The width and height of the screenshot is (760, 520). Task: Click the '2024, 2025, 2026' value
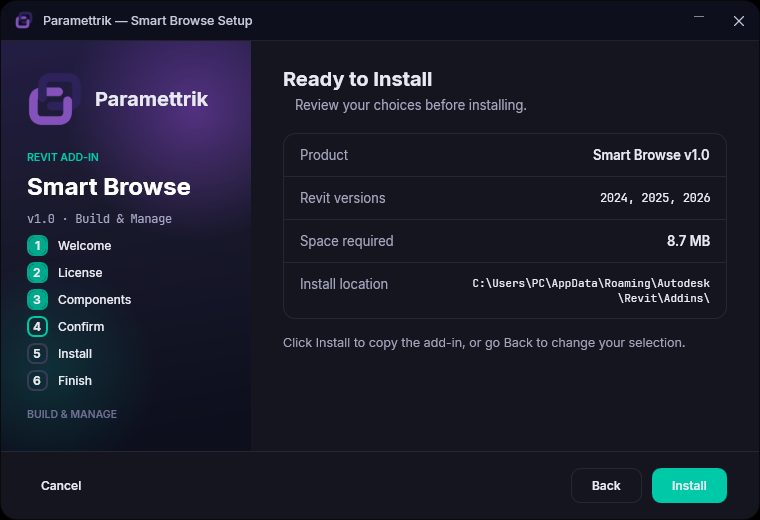pyautogui.click(x=655, y=198)
